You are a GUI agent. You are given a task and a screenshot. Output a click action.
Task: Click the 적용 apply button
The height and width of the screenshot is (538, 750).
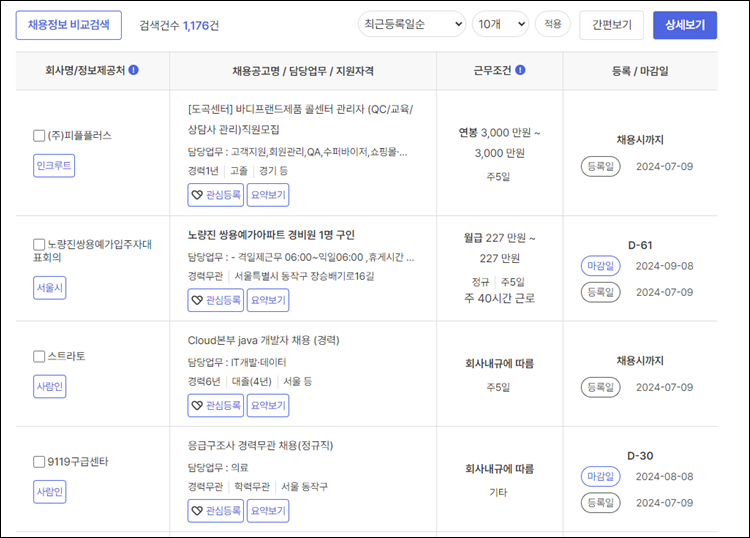pos(553,24)
